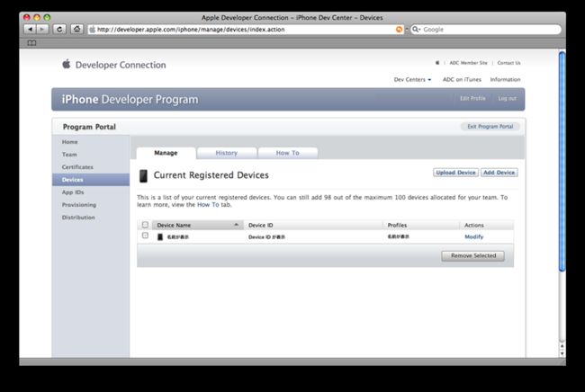The width and height of the screenshot is (585, 392).
Task: Switch to the History tab
Action: [227, 153]
